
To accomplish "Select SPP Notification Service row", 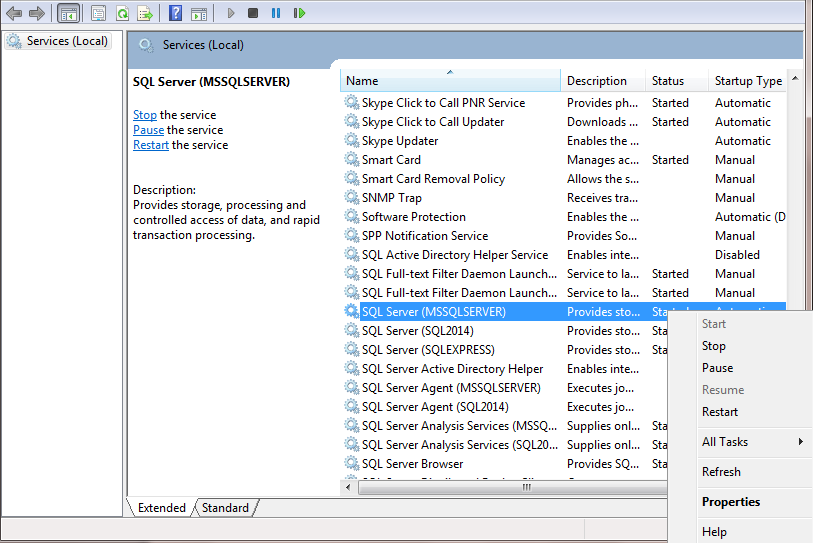I will pos(425,235).
